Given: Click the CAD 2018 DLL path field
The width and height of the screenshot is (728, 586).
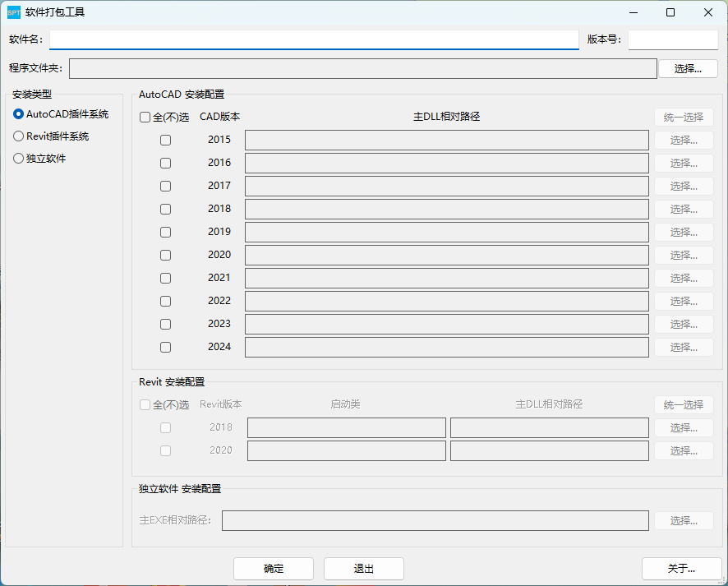Looking at the screenshot, I should pyautogui.click(x=447, y=209).
